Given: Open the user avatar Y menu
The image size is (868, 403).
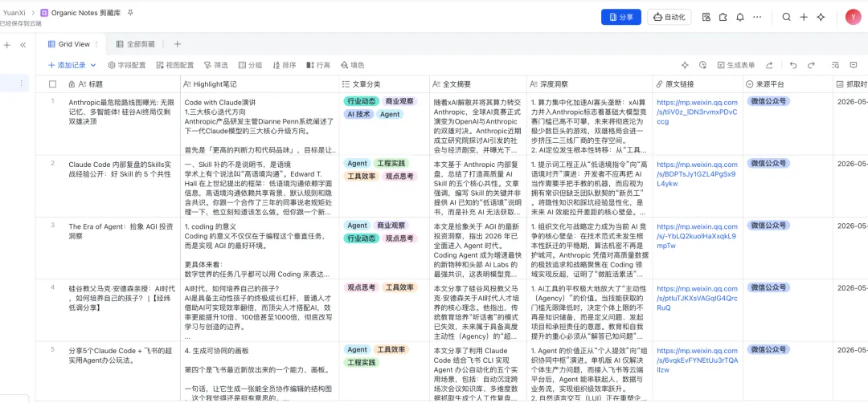Looking at the screenshot, I should pyautogui.click(x=853, y=17).
